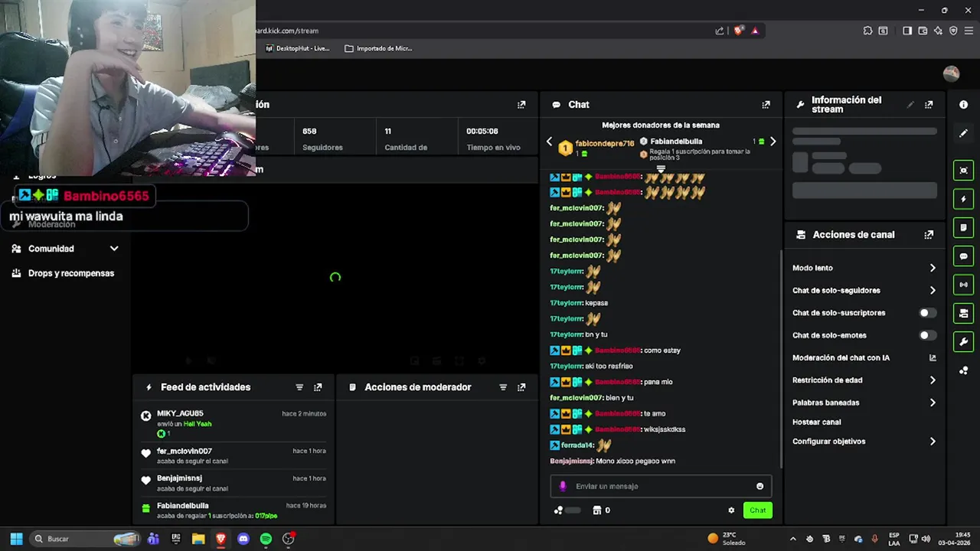The width and height of the screenshot is (980, 551).
Task: Filter the Feed de actividades list
Action: pos(299,387)
